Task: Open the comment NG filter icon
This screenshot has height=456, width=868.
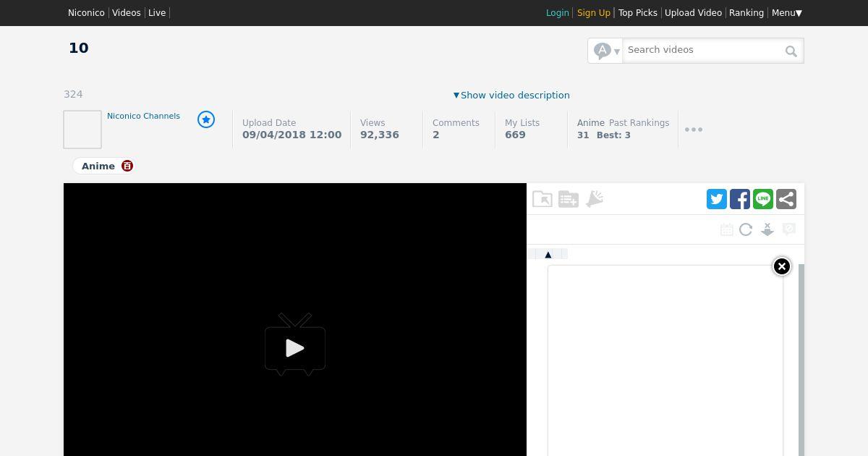Action: tap(789, 229)
